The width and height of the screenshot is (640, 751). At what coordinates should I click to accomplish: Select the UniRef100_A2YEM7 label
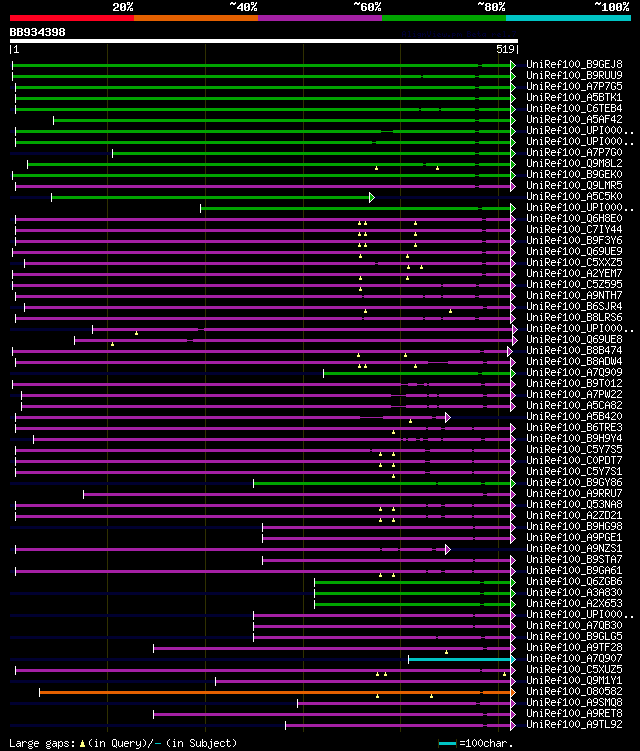pos(574,273)
